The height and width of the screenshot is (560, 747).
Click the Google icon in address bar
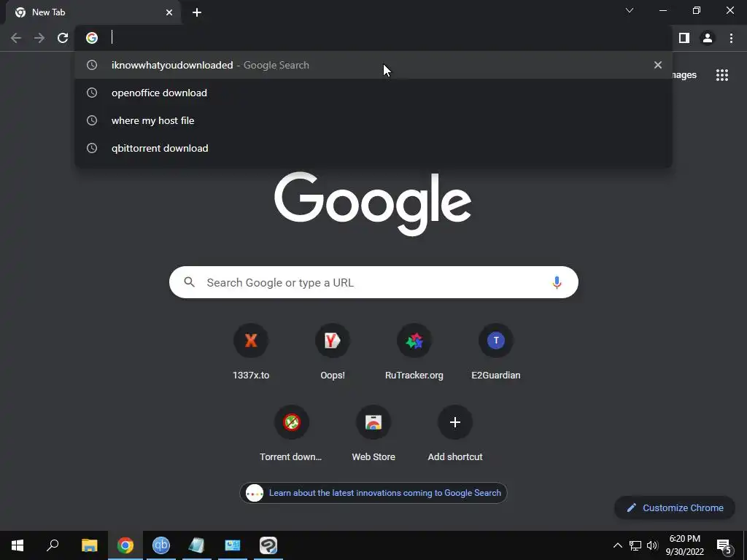(x=92, y=38)
